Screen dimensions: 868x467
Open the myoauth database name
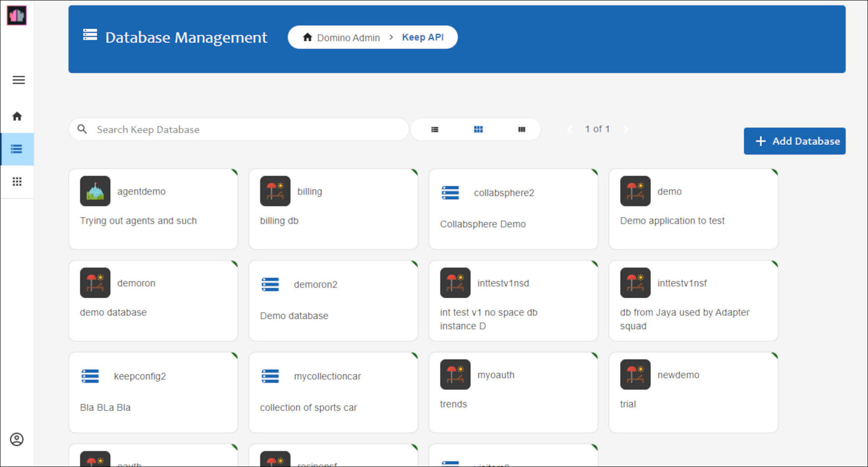tap(496, 375)
